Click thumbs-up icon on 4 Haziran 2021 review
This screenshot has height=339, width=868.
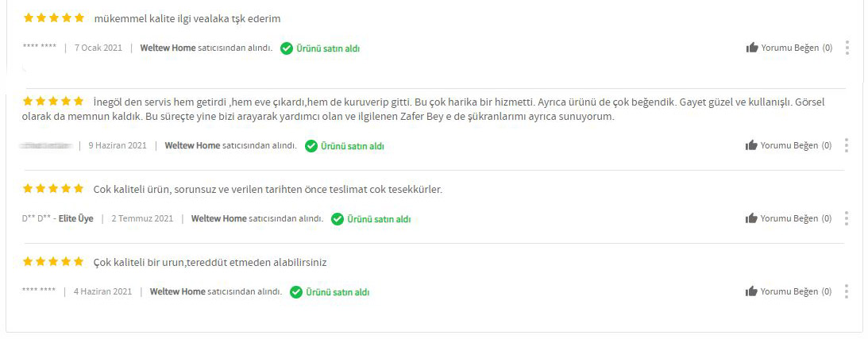[x=751, y=291]
